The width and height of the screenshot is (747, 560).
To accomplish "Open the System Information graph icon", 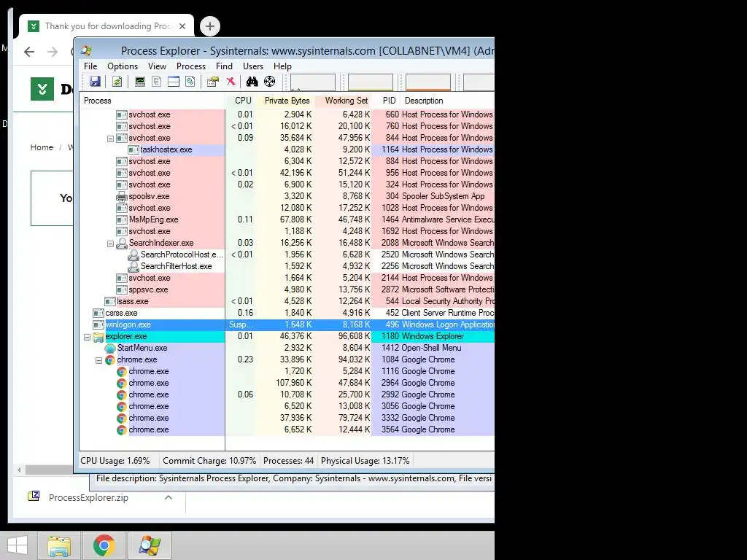I will [139, 82].
